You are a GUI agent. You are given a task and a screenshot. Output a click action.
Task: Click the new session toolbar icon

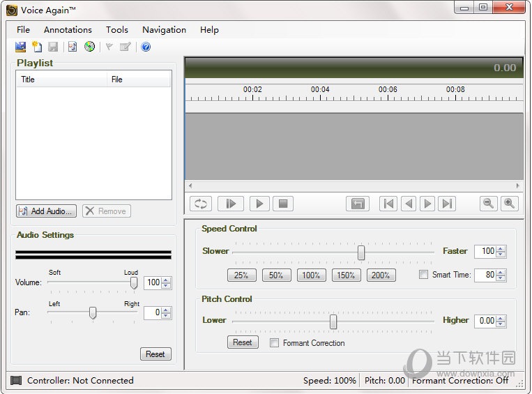tap(37, 47)
